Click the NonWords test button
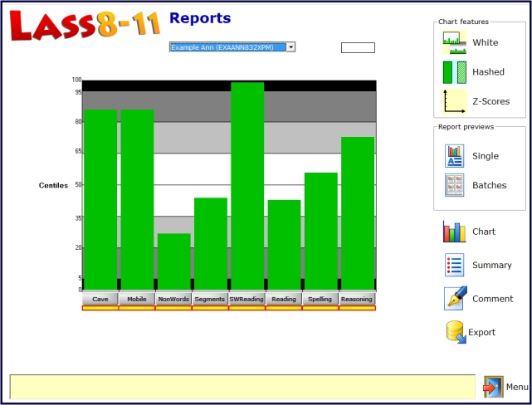The image size is (532, 405). click(173, 299)
